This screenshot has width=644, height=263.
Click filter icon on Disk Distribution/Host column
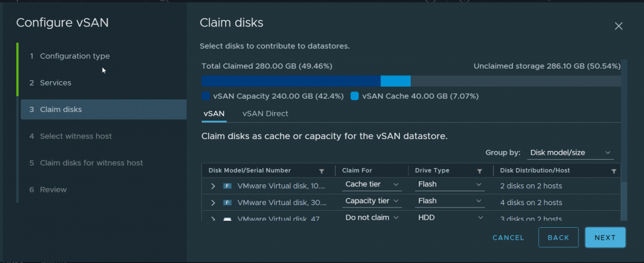[x=614, y=171]
